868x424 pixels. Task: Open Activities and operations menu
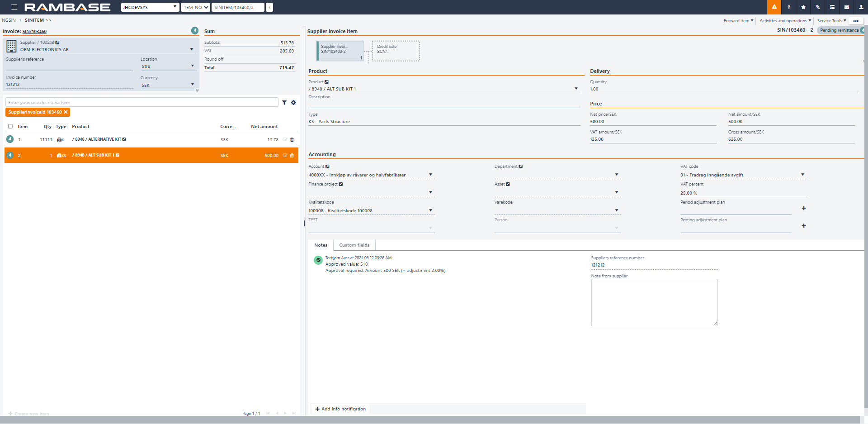point(785,21)
